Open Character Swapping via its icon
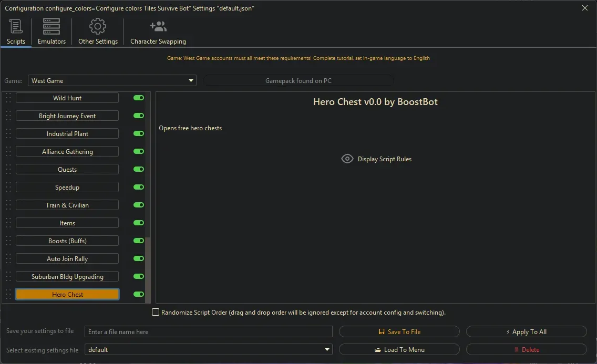The width and height of the screenshot is (597, 364). coord(157,26)
